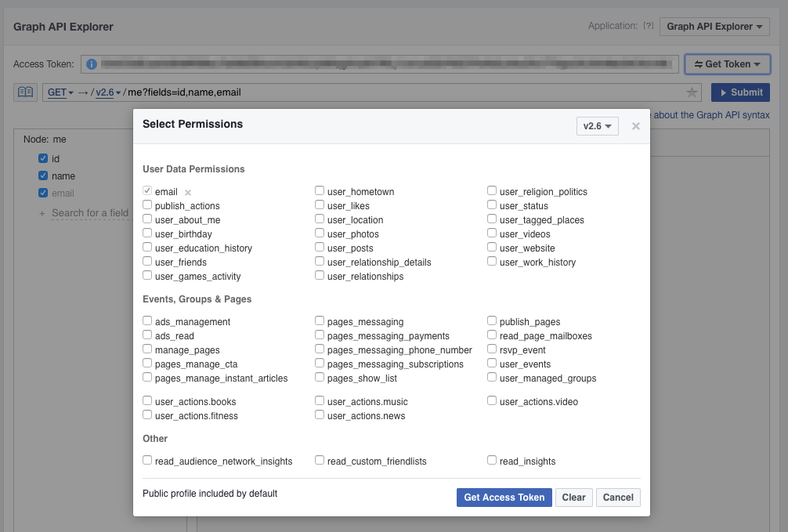Tick user_religion_politics checkbox
Screen dimensions: 788x532
492,190
